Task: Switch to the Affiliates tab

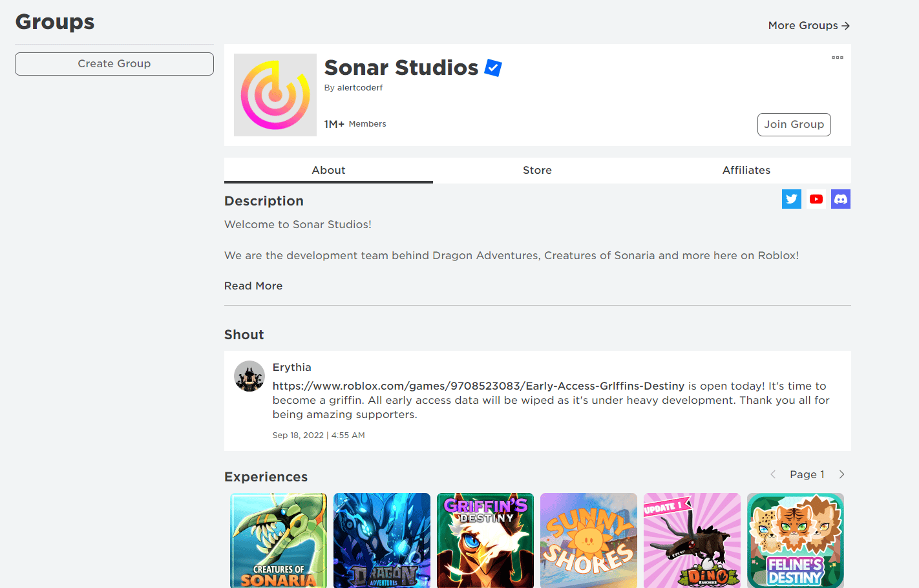Action: coord(746,171)
